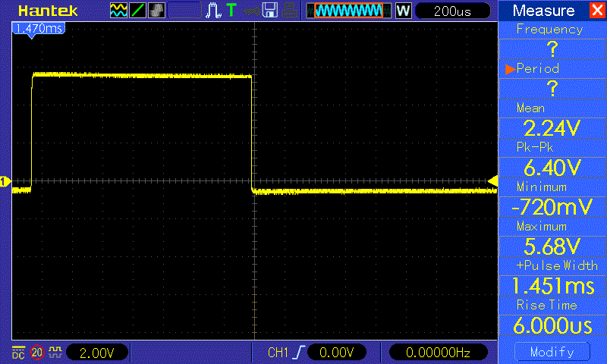
Task: Click the 2.00V vertical scale field
Action: click(x=98, y=353)
